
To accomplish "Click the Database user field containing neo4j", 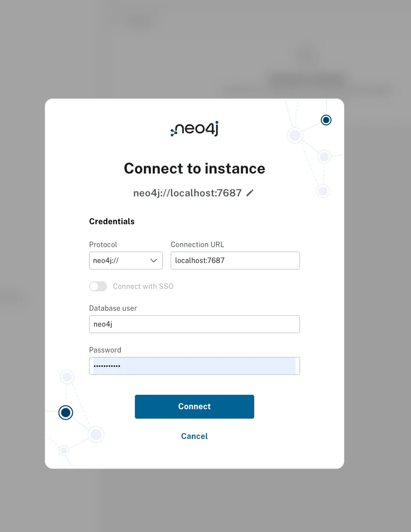I will (194, 324).
